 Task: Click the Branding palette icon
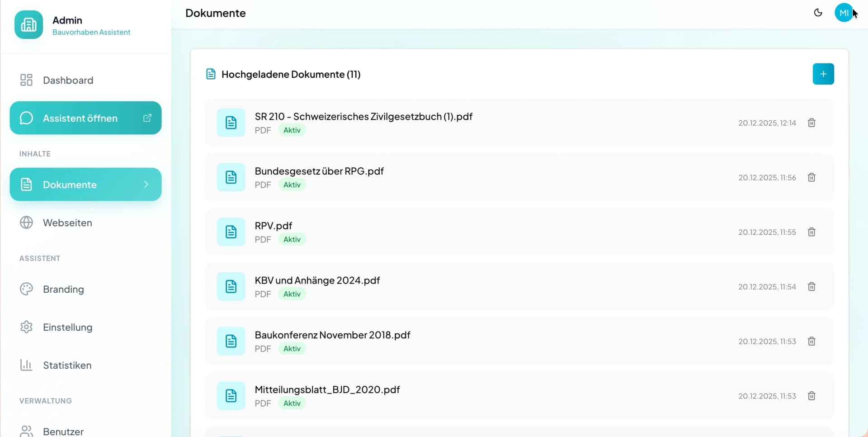click(26, 289)
